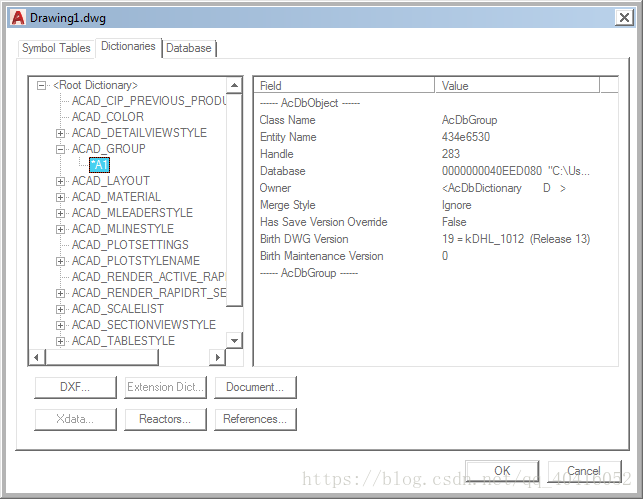Screen dimensions: 643x499
Task: Click the Value column header
Action: click(x=518, y=86)
